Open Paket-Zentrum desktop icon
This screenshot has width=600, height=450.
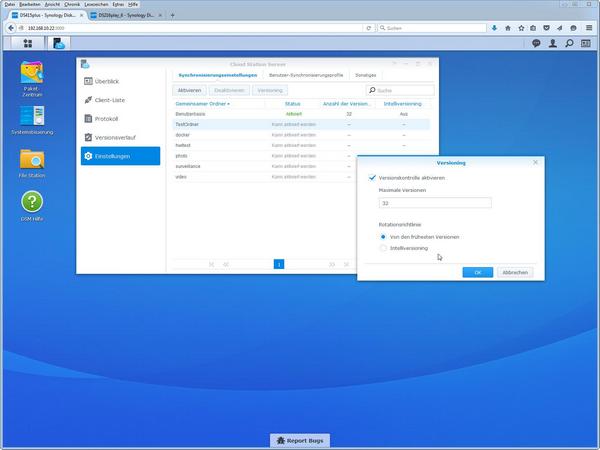pos(32,79)
